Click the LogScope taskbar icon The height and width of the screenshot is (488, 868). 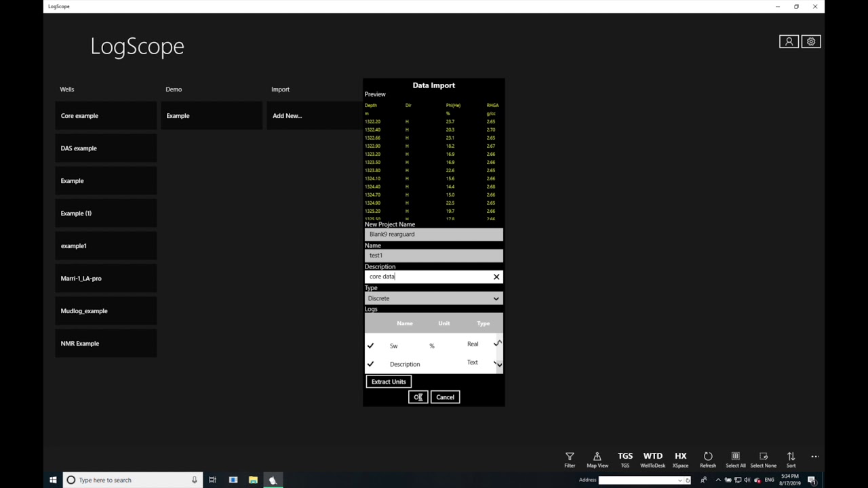coord(273,480)
